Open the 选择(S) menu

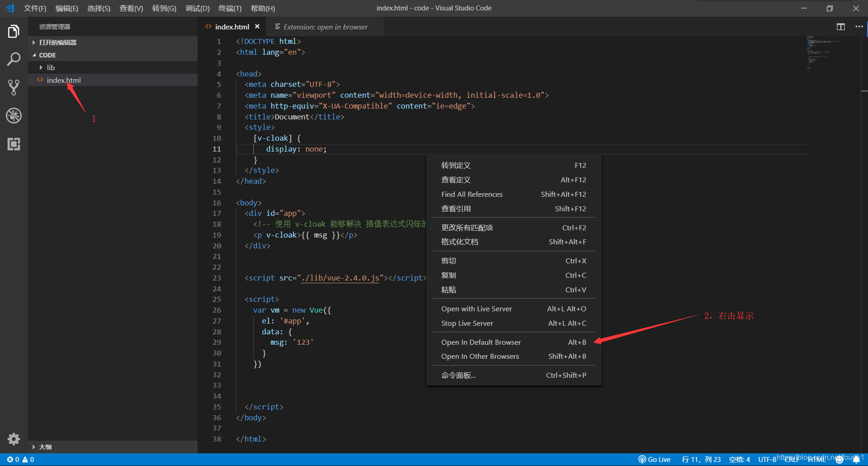[99, 8]
